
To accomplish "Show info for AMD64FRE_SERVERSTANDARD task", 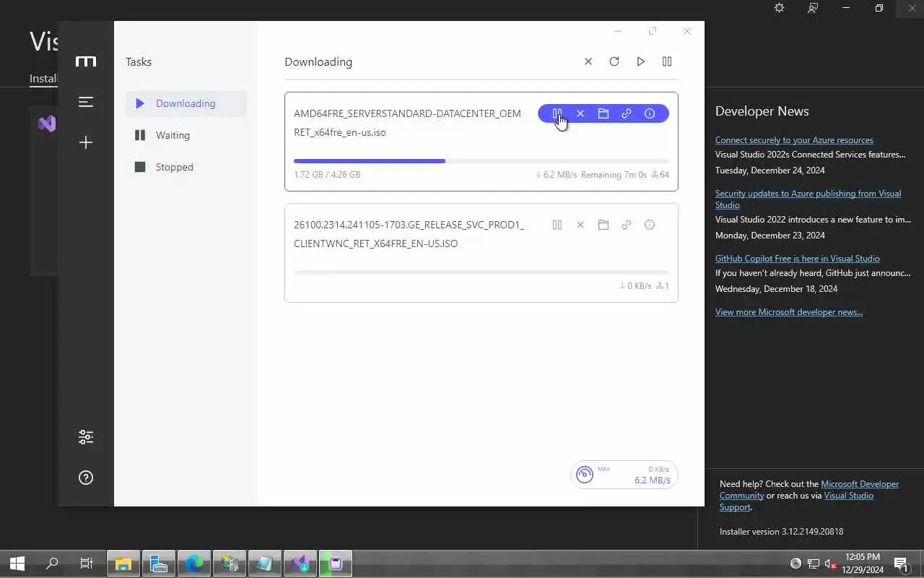I will 650,113.
